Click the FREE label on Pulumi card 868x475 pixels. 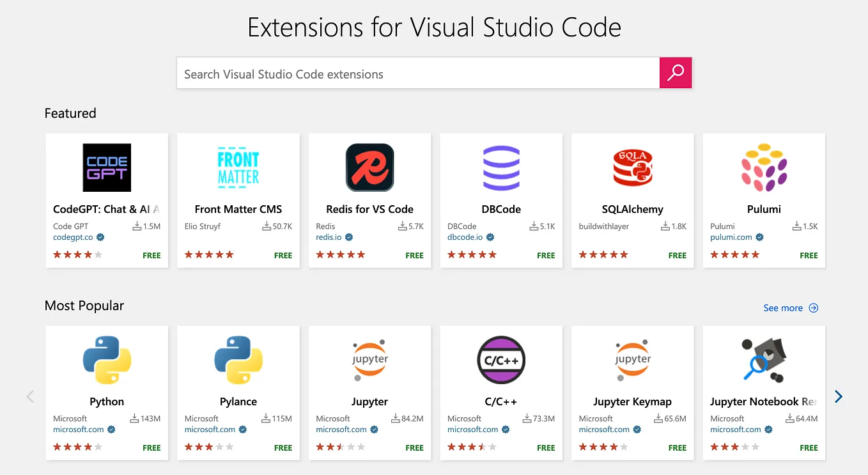point(809,255)
